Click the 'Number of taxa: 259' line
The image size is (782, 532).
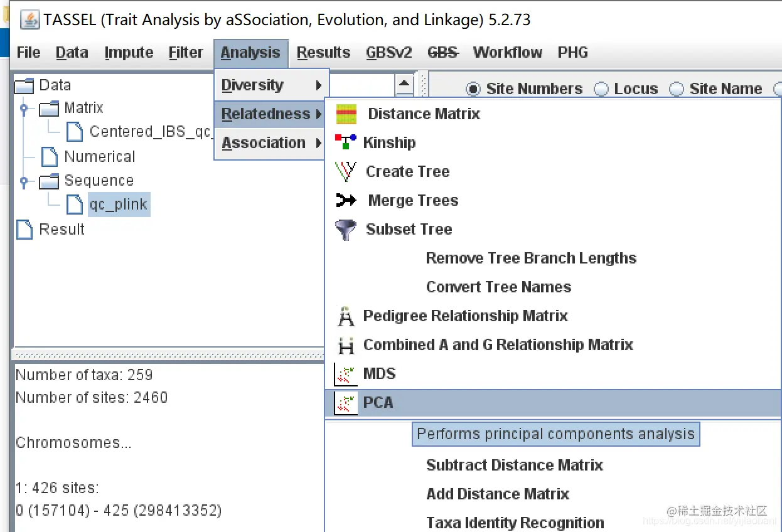pyautogui.click(x=84, y=375)
